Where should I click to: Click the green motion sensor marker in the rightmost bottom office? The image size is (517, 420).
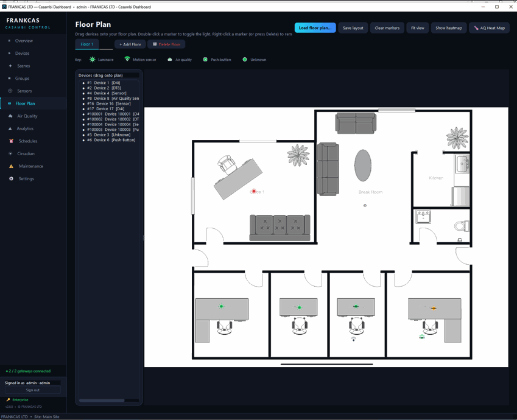pos(422,337)
